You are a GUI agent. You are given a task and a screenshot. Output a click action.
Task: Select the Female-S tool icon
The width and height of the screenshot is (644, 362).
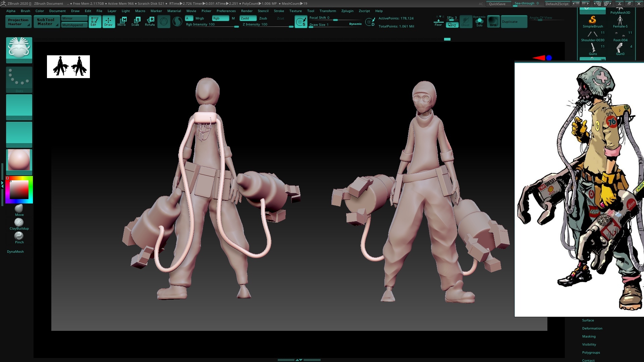(x=620, y=21)
